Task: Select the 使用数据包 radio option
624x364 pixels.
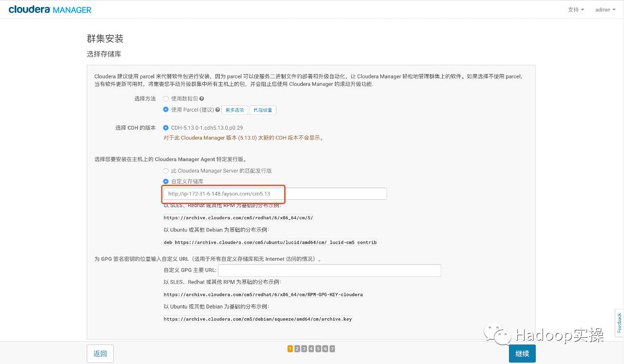Action: click(166, 98)
